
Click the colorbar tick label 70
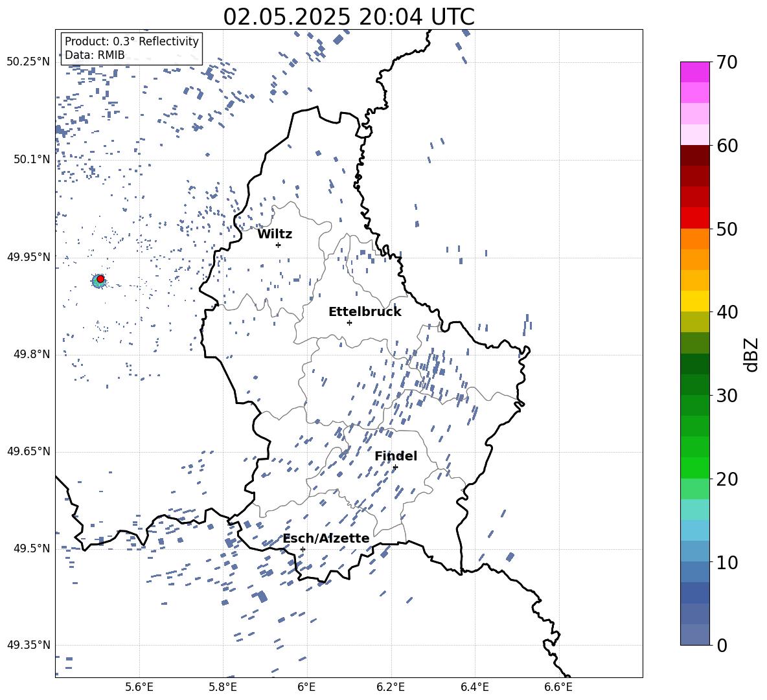tap(727, 62)
